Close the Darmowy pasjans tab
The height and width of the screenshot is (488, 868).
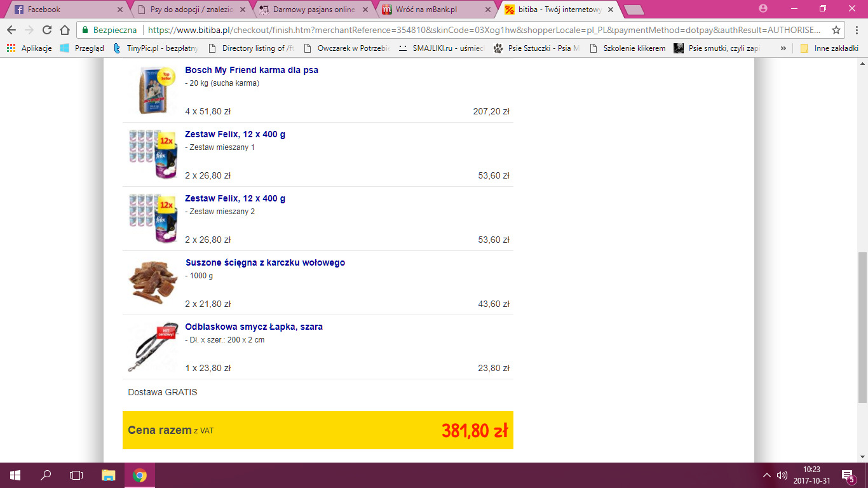click(365, 10)
